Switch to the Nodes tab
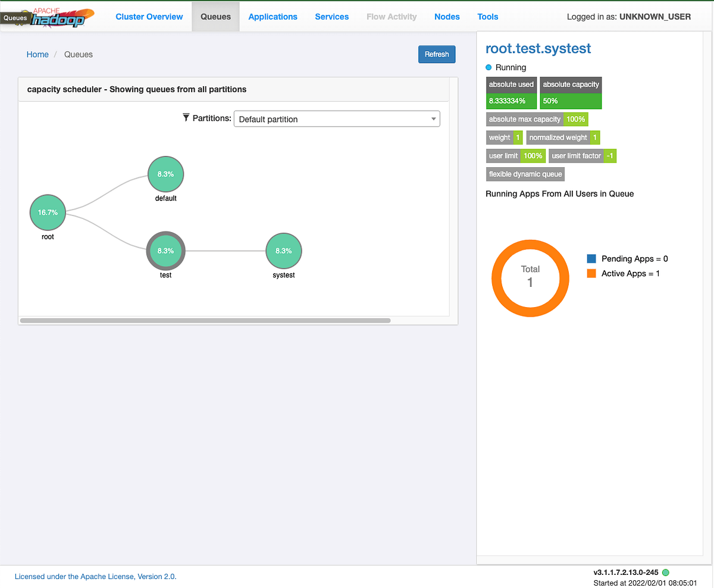This screenshot has width=714, height=588. point(447,17)
